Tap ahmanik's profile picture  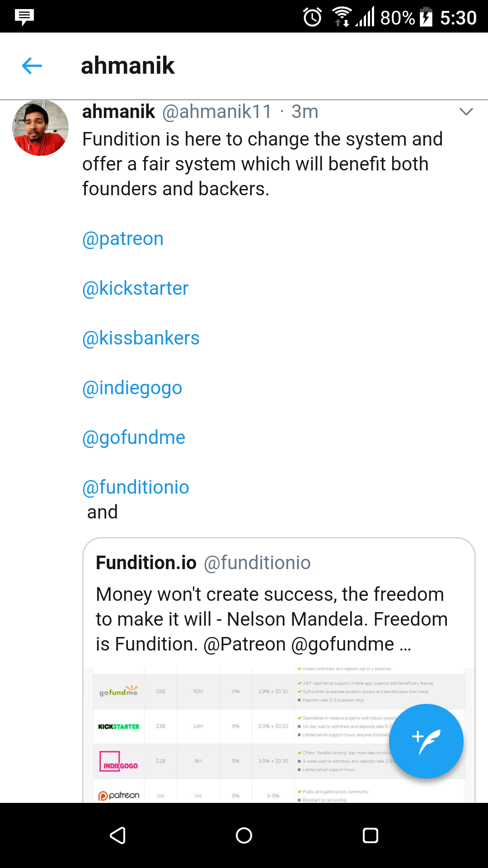click(x=41, y=128)
